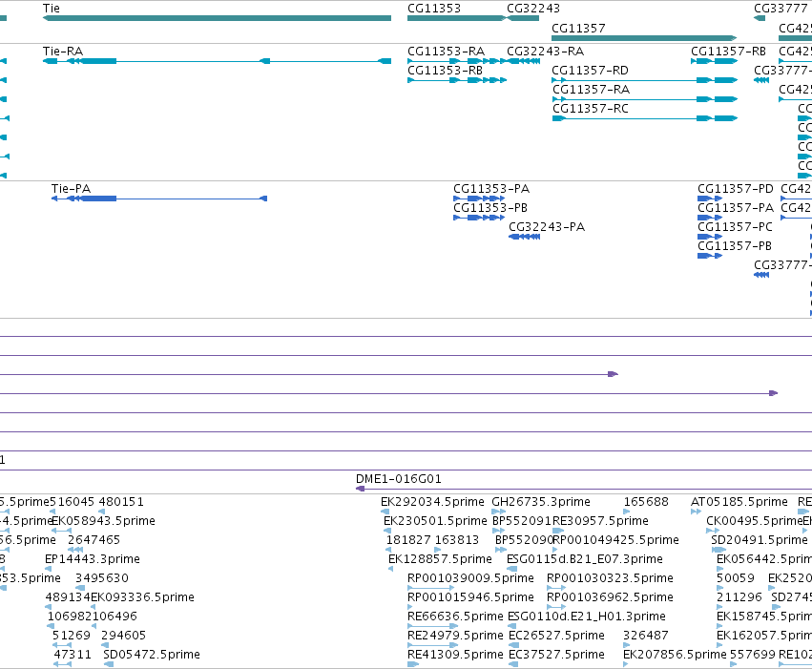Select the Tie-PA protein label

(x=71, y=188)
